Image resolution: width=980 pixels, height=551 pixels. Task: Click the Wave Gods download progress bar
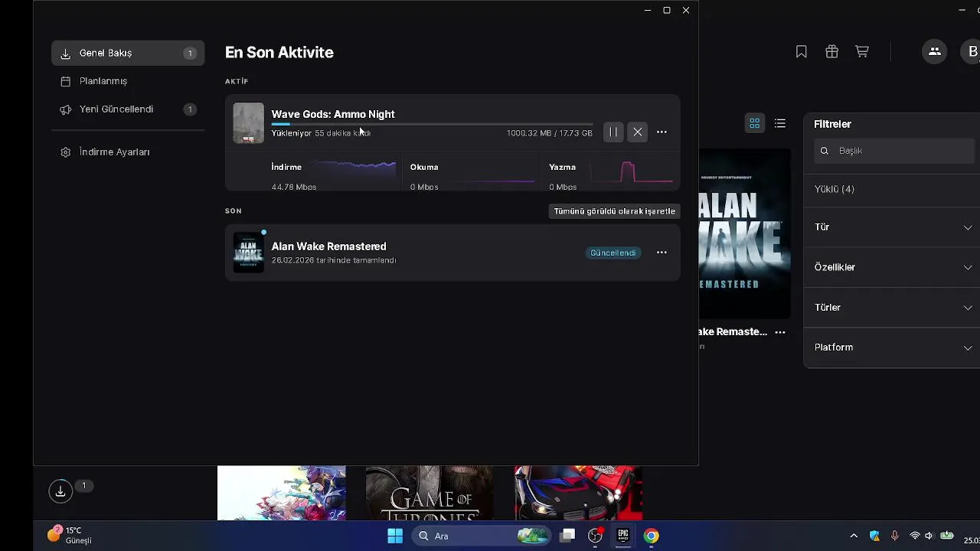coord(432,124)
